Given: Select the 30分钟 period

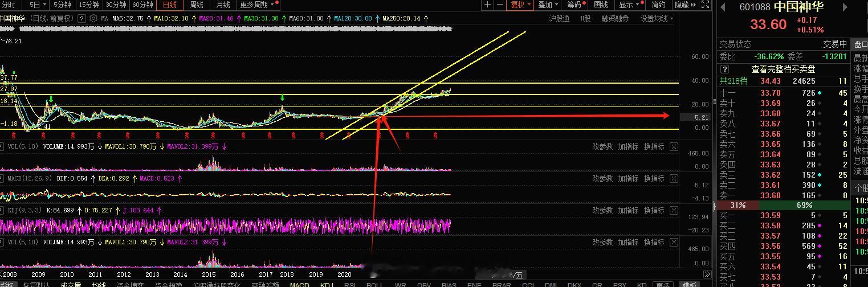Looking at the screenshot, I should pyautogui.click(x=116, y=5).
